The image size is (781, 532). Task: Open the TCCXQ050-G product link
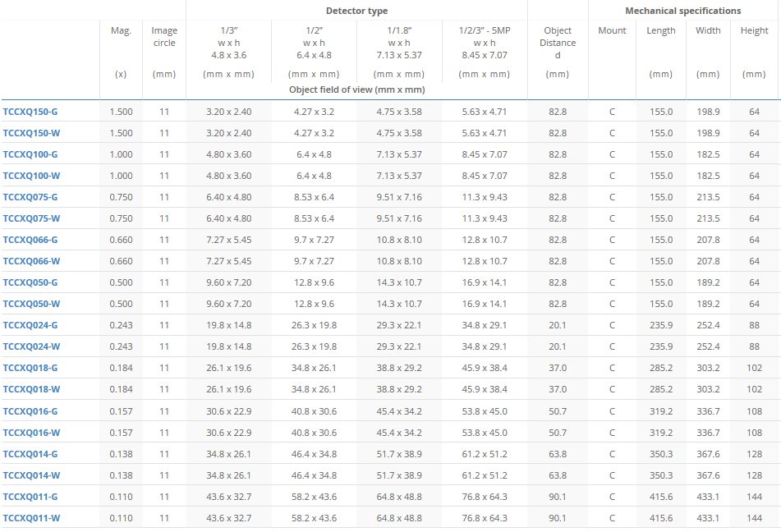point(30,282)
